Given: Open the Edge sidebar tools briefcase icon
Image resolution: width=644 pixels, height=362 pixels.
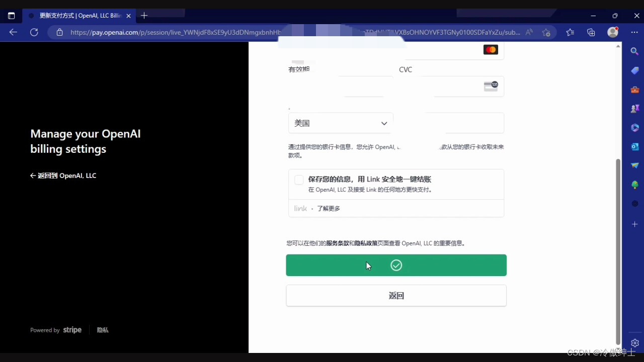Looking at the screenshot, I should [634, 90].
